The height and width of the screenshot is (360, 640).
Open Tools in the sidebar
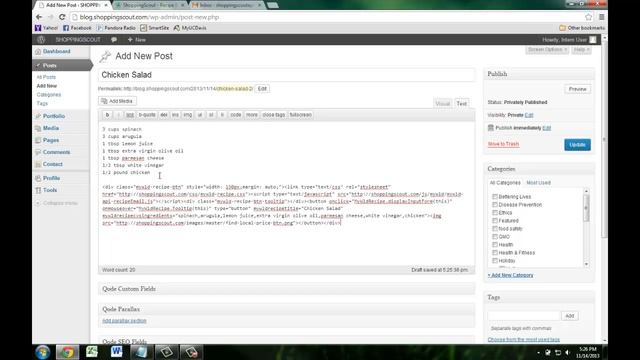[50, 190]
